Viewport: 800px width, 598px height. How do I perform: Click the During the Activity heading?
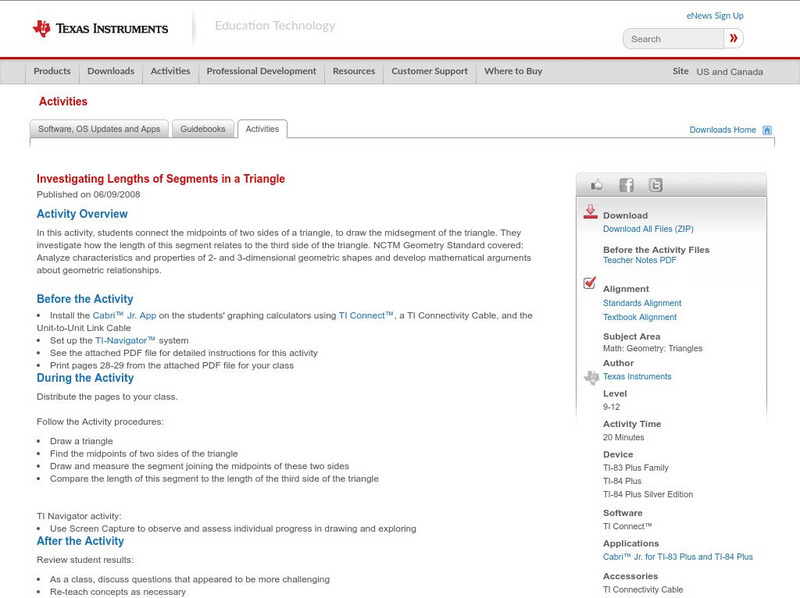tap(85, 378)
